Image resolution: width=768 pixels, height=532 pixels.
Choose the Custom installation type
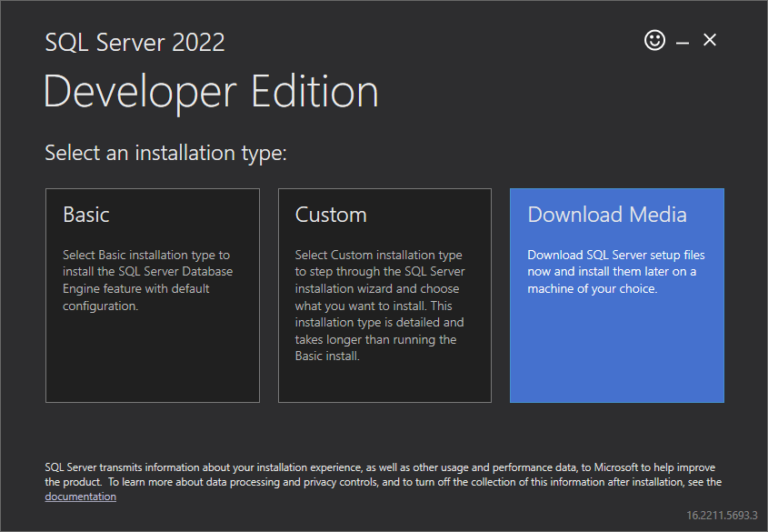click(384, 295)
